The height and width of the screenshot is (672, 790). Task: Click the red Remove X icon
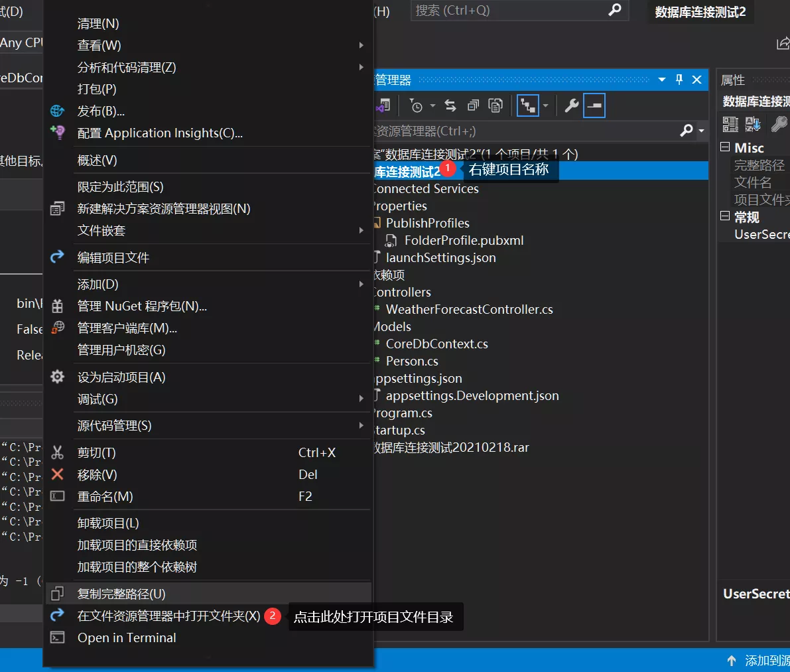click(58, 474)
